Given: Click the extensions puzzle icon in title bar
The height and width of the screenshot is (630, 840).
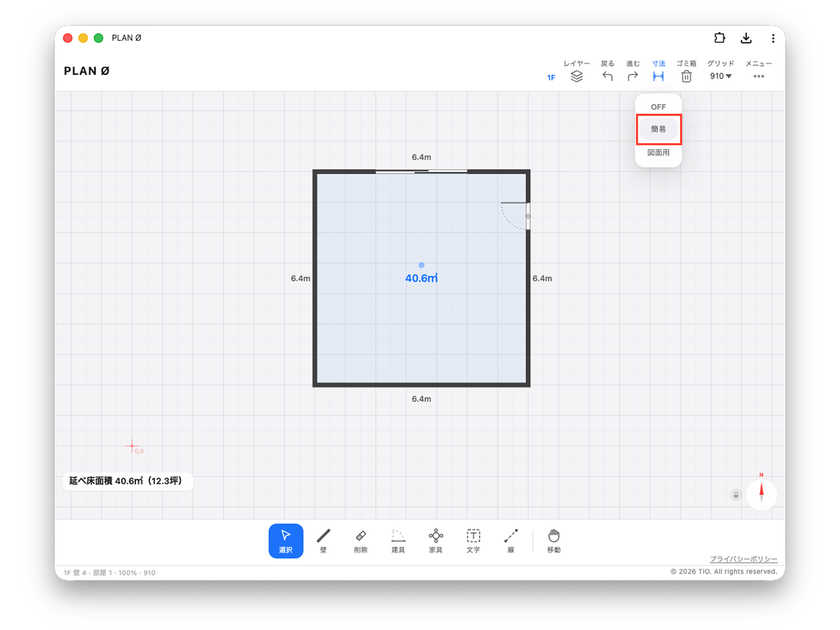Looking at the screenshot, I should (x=719, y=38).
